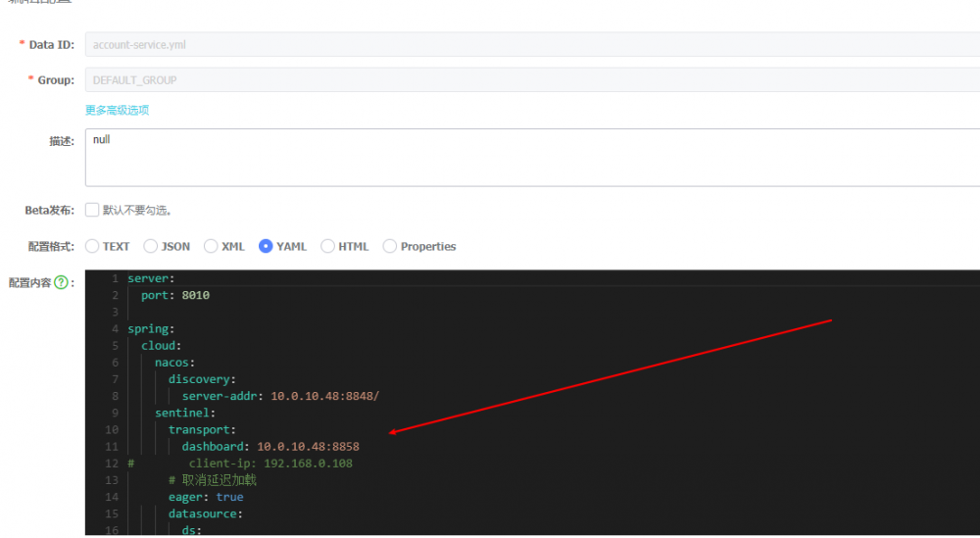Select the Properties format radio button

tap(389, 246)
